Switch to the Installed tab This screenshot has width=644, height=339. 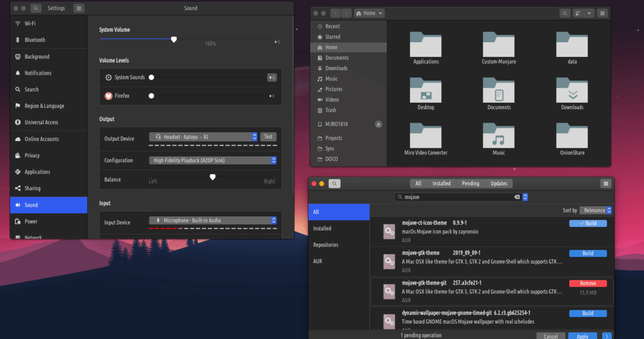point(441,184)
